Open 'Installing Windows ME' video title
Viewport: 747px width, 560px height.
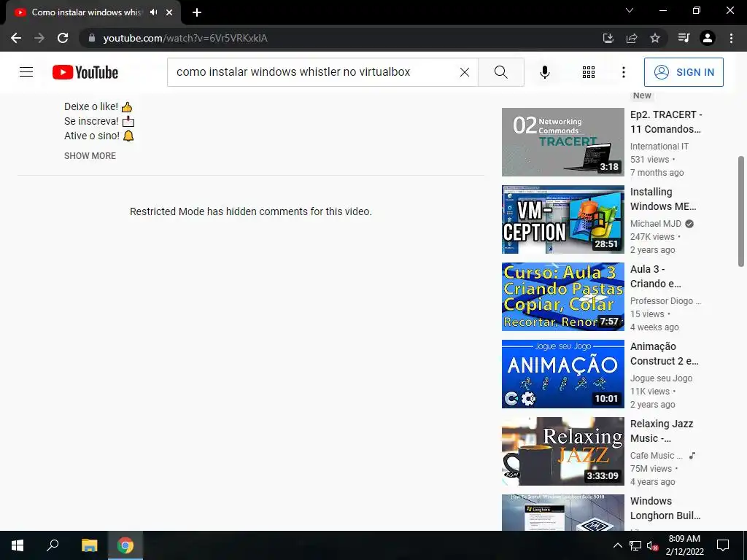[x=663, y=199]
